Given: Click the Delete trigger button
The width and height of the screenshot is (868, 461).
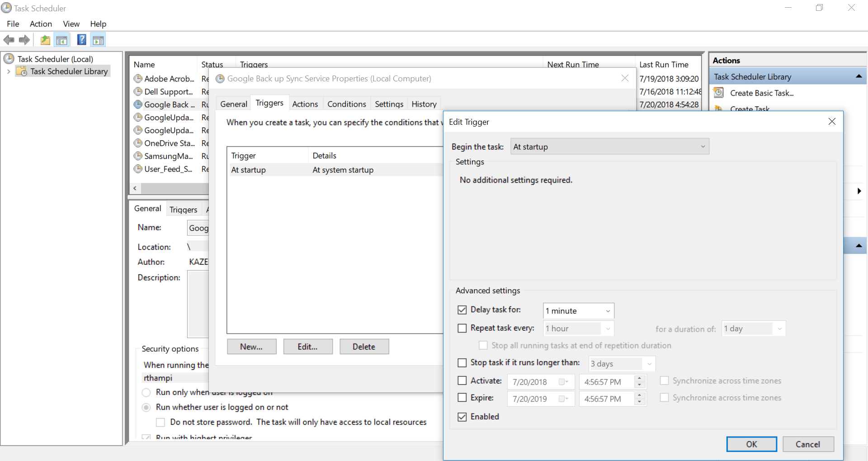Looking at the screenshot, I should click(x=364, y=347).
